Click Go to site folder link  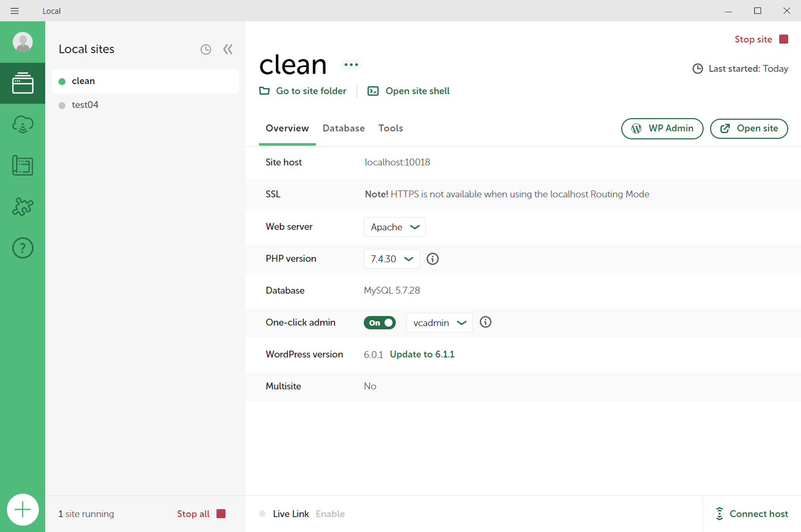pyautogui.click(x=303, y=91)
